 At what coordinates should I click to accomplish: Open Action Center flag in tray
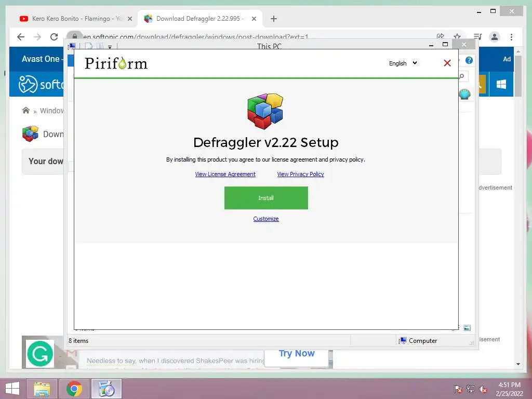(458, 389)
